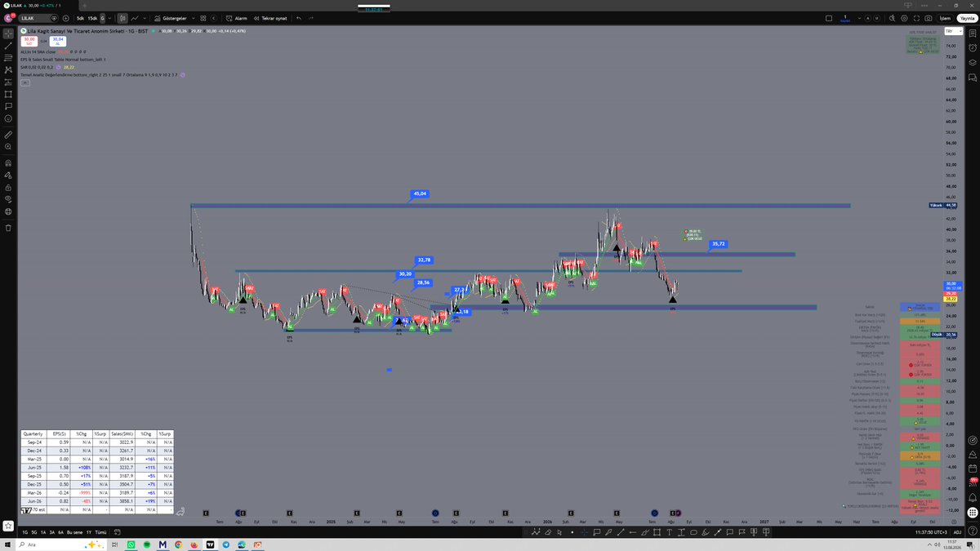Choose the rectangle shape in bottom toolbar
980x551 pixels.
click(656, 532)
